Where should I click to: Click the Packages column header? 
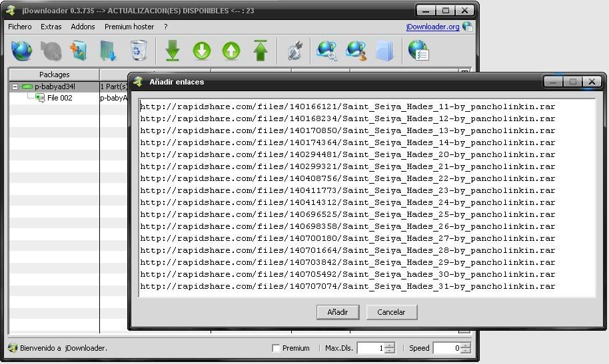click(54, 74)
